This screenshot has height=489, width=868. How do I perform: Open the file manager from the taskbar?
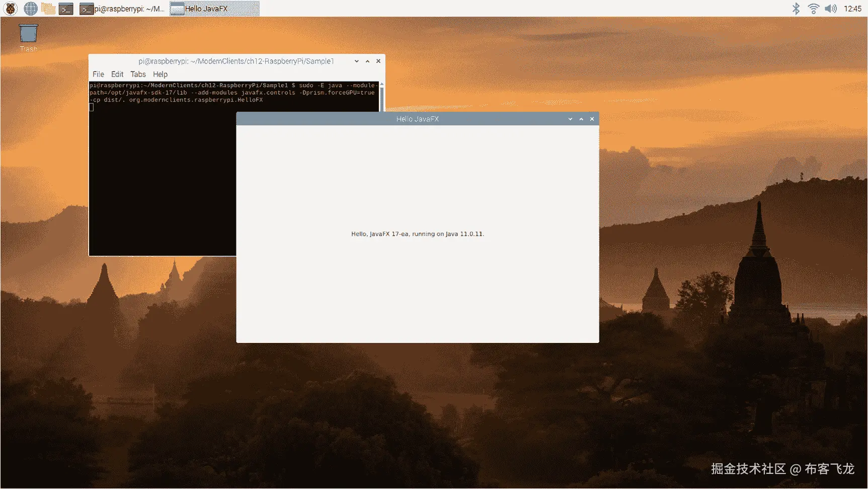48,8
